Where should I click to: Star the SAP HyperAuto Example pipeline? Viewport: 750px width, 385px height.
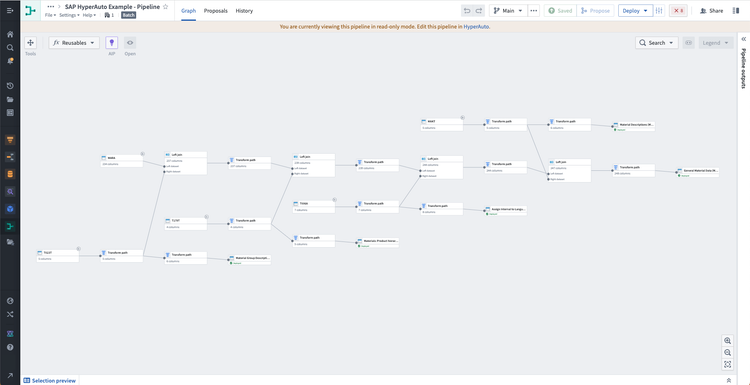click(165, 7)
